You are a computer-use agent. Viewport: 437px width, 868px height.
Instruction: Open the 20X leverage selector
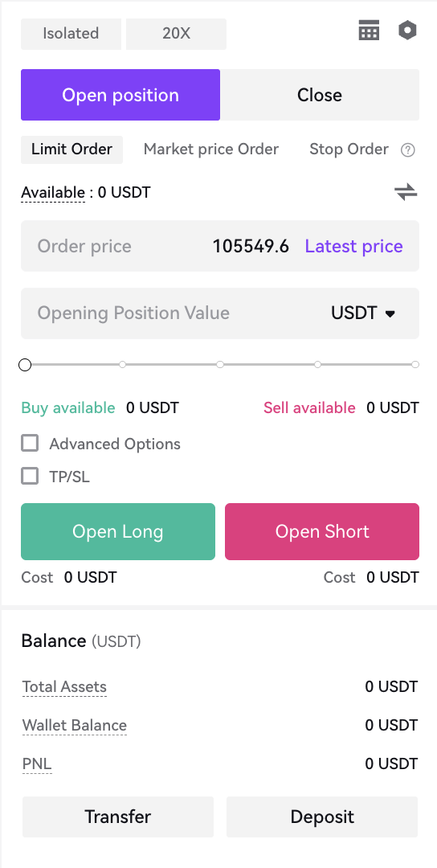[x=176, y=34]
